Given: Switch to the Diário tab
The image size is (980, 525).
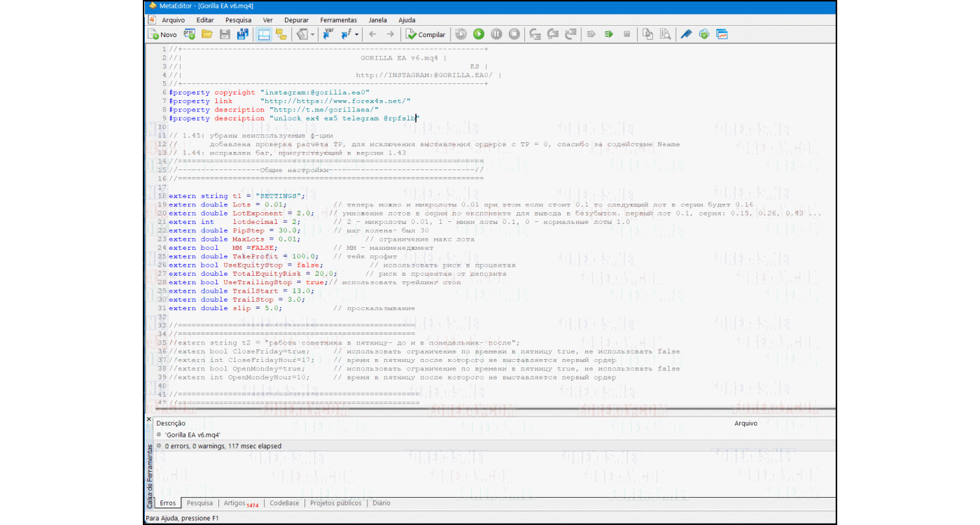Looking at the screenshot, I should (x=381, y=503).
